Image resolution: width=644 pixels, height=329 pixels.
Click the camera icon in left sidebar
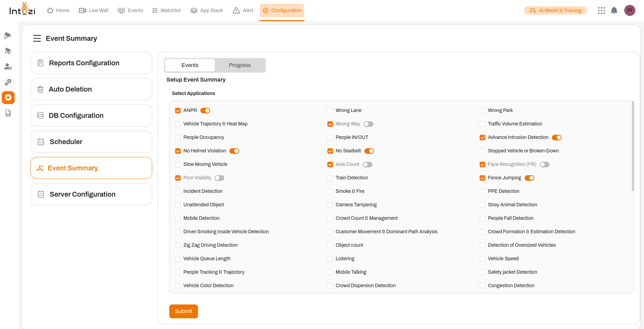coord(8,36)
